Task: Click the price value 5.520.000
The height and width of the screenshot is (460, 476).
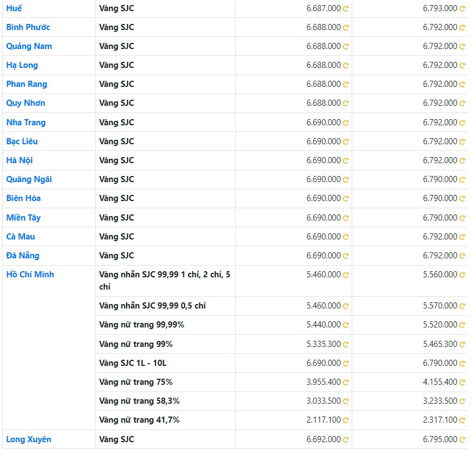Action: 440,325
